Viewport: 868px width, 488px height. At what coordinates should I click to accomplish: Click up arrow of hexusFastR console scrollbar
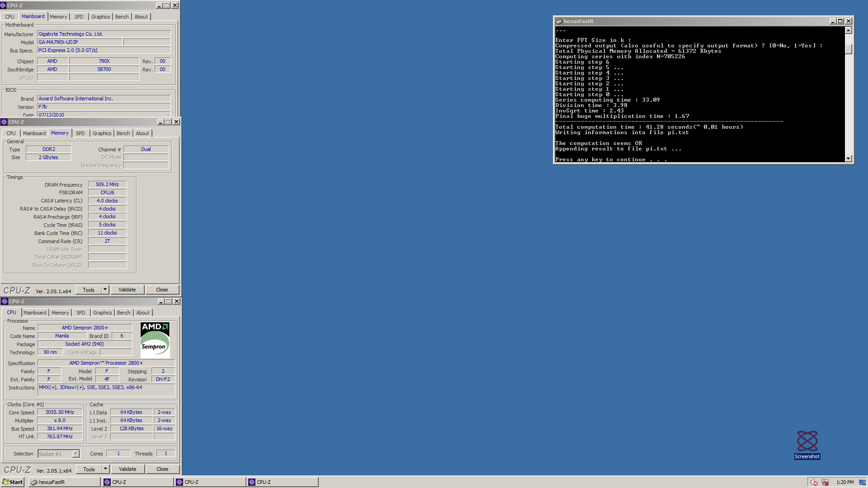coord(849,30)
